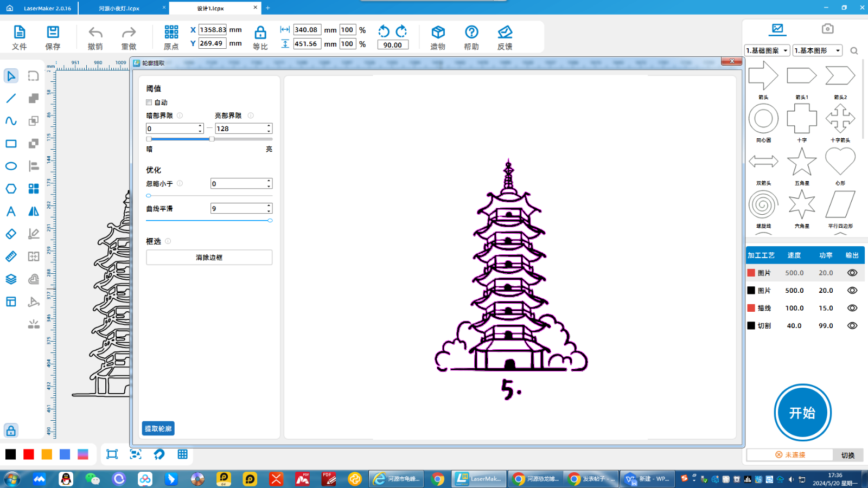Enable the 自动 threshold checkbox
The width and height of the screenshot is (868, 488).
pos(149,102)
